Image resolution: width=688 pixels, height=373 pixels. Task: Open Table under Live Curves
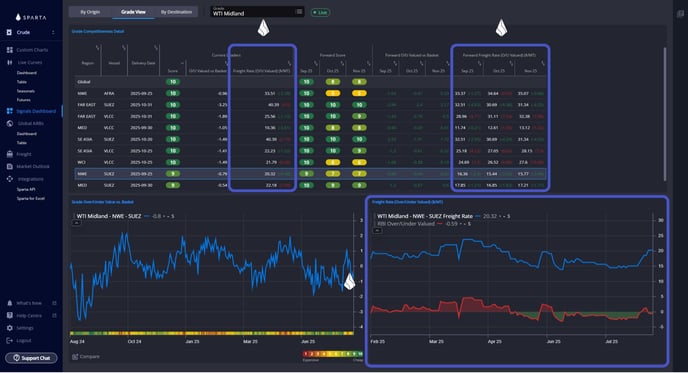tap(22, 82)
